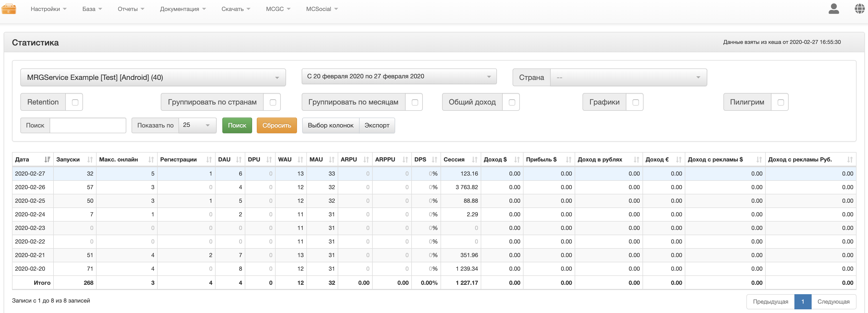Click the orange Сбросить button

[x=276, y=125]
